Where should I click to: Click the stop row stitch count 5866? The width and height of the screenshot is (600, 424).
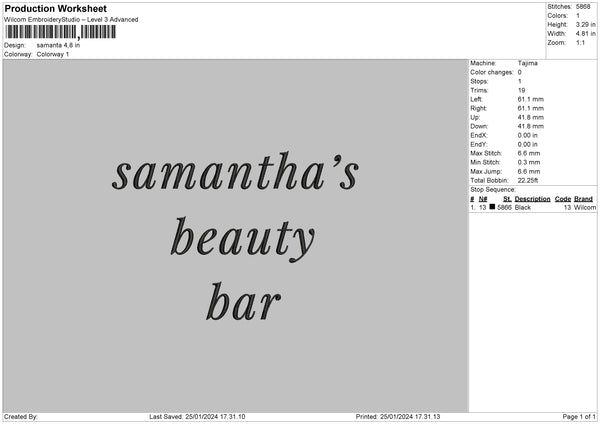504,207
